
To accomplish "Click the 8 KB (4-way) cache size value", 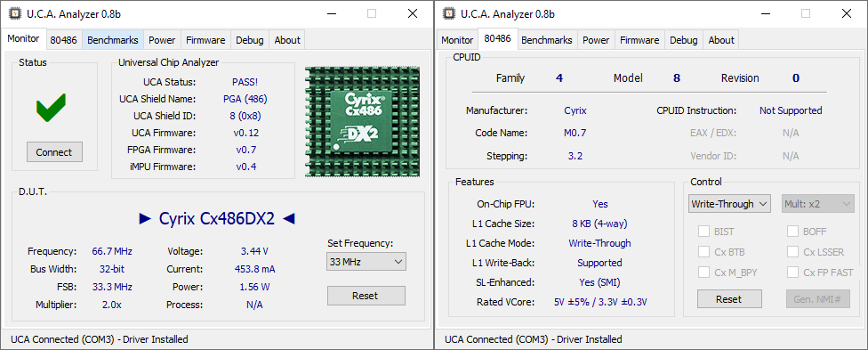I will 599,224.
